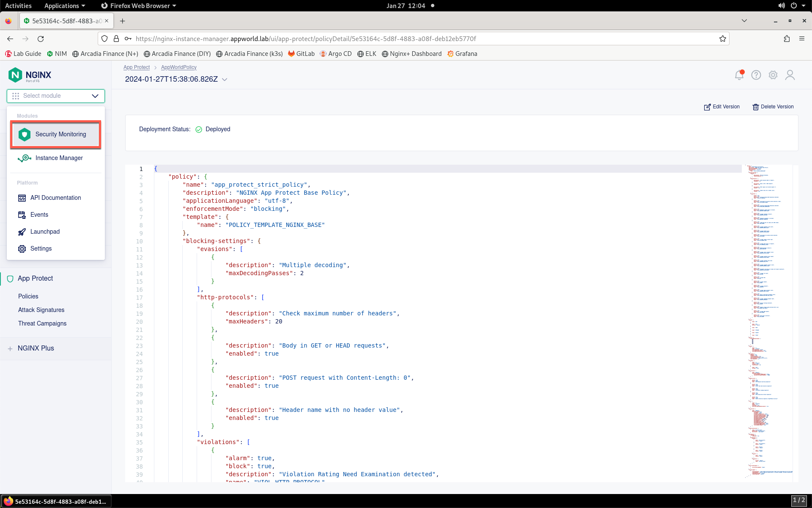Open the user account icon

(x=790, y=75)
